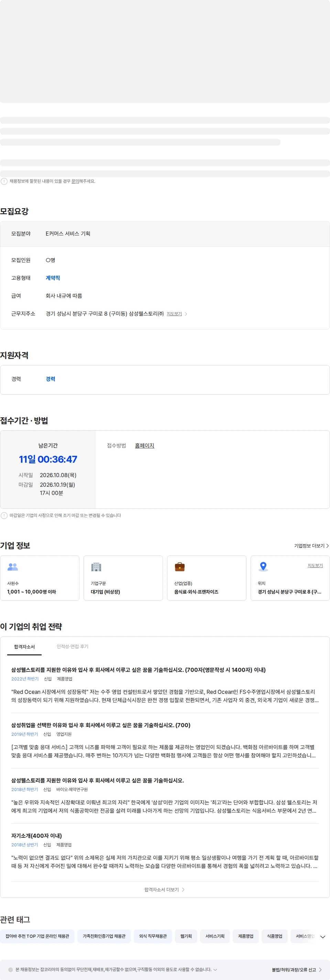The image size is (330, 980).
Task: Click the info icon beside 마감일 notice
Action: coord(4,516)
